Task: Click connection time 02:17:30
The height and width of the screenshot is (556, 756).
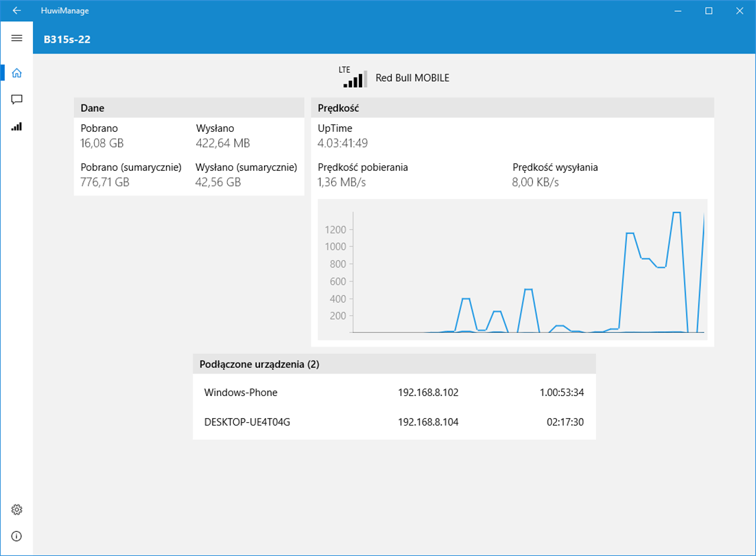Action: point(565,422)
